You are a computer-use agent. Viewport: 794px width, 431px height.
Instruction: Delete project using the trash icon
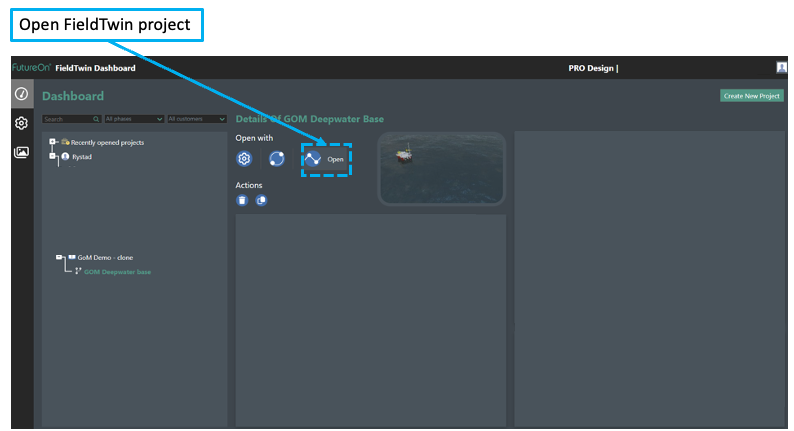tap(242, 200)
